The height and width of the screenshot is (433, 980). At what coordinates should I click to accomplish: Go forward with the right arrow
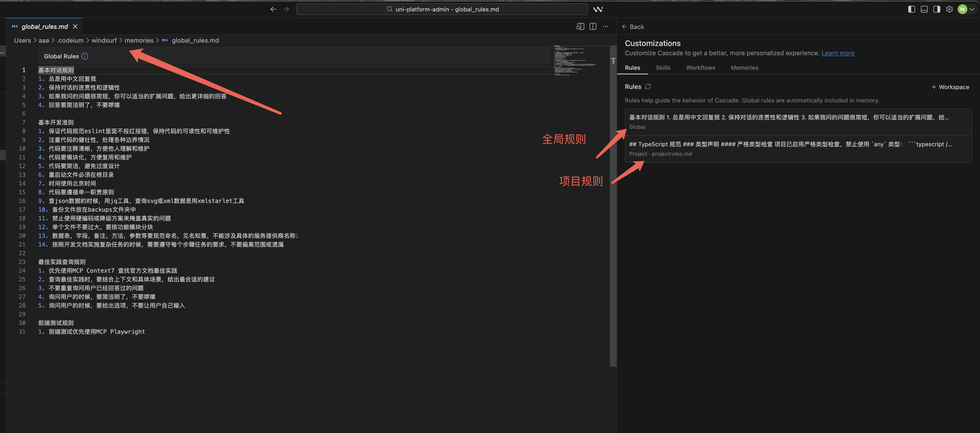point(286,9)
